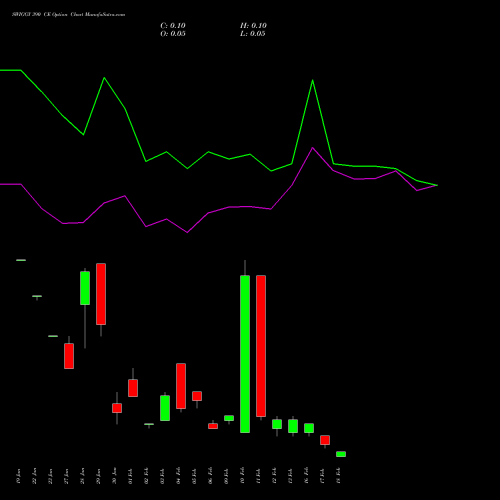Select the red candle for 05 Feb
Screen dimensions: 500x500
197,396
